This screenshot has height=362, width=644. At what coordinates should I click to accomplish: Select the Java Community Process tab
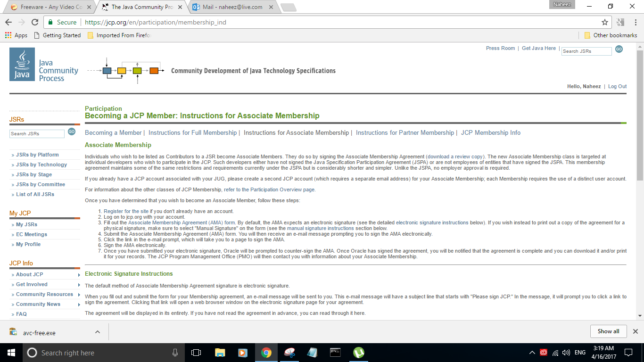[141, 7]
